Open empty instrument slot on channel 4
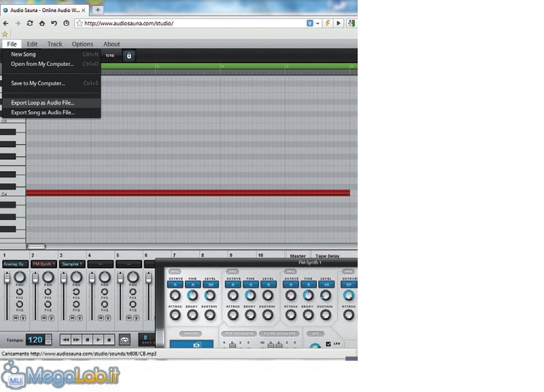The width and height of the screenshot is (544, 392). (x=101, y=264)
